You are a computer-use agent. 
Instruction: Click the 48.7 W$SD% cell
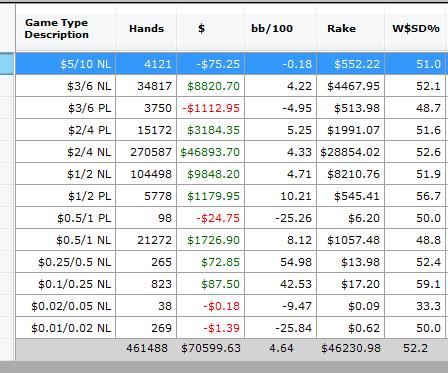pyautogui.click(x=415, y=108)
